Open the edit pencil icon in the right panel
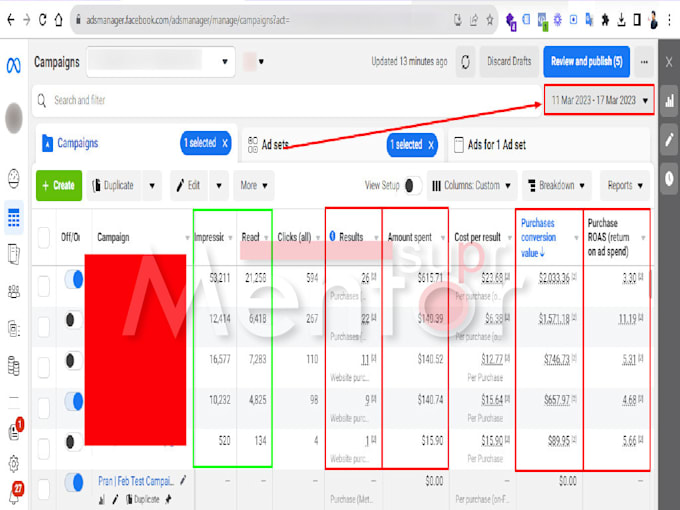Viewport: 680px width, 510px height. tap(670, 139)
